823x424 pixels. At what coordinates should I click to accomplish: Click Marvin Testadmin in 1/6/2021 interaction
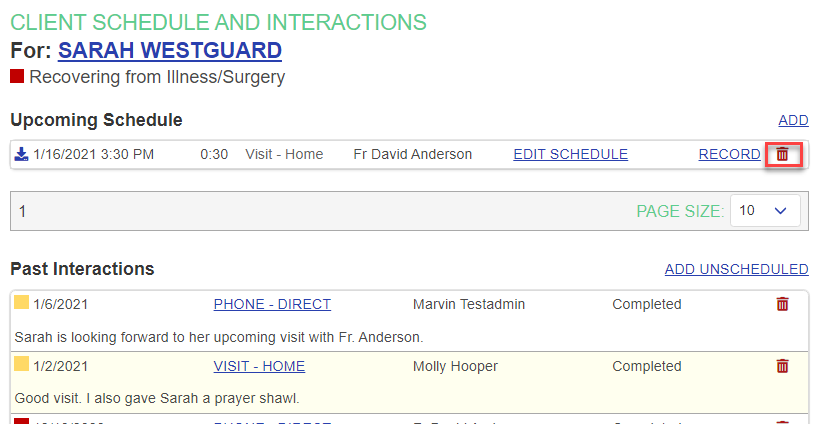click(468, 304)
